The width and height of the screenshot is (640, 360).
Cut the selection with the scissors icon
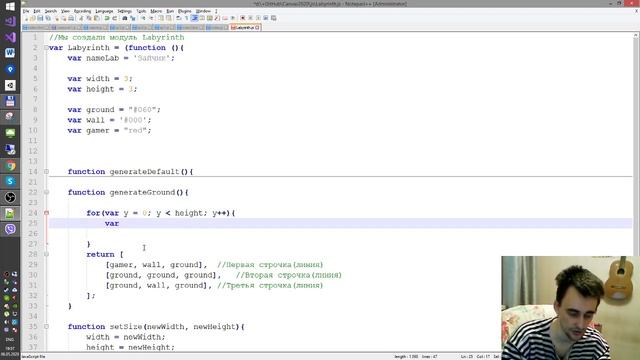pos(82,18)
